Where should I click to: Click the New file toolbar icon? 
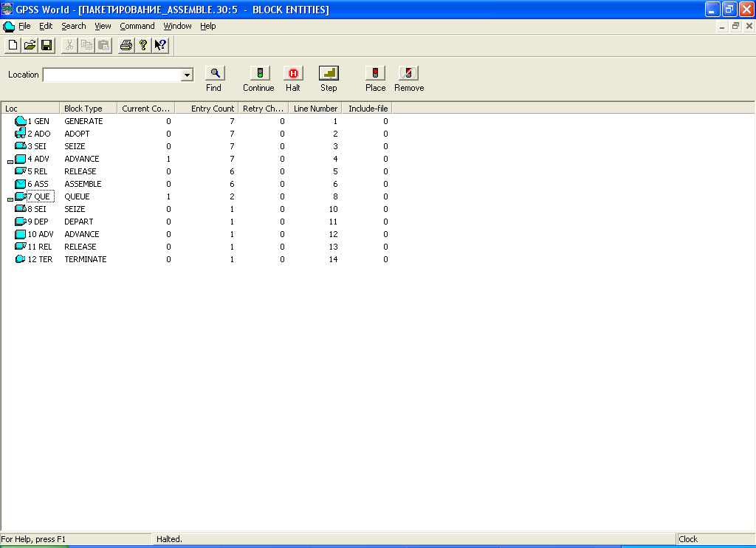13,45
